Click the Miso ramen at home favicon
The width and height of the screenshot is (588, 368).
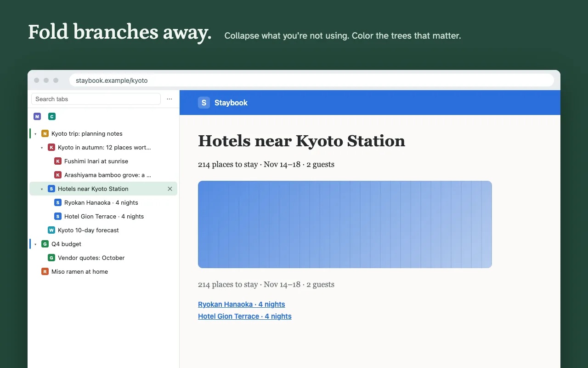[45, 271]
